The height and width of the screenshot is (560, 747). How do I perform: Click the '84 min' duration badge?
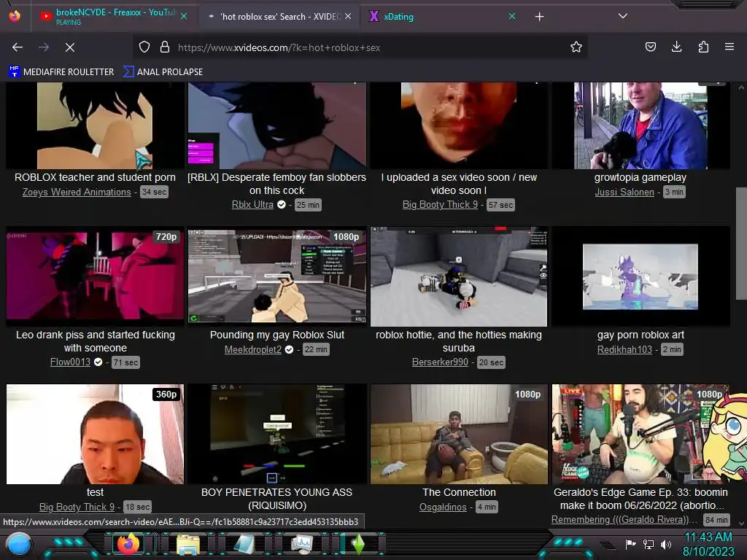click(716, 520)
